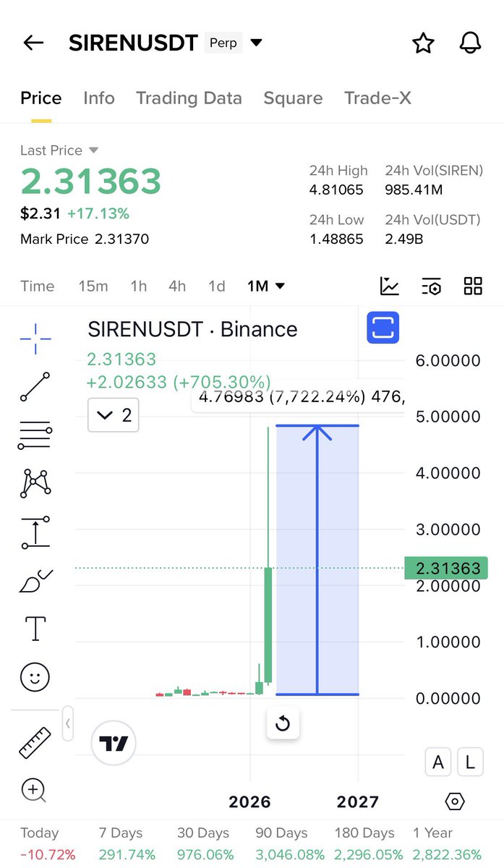Select the Text annotation tool
The width and height of the screenshot is (504, 868).
point(35,629)
